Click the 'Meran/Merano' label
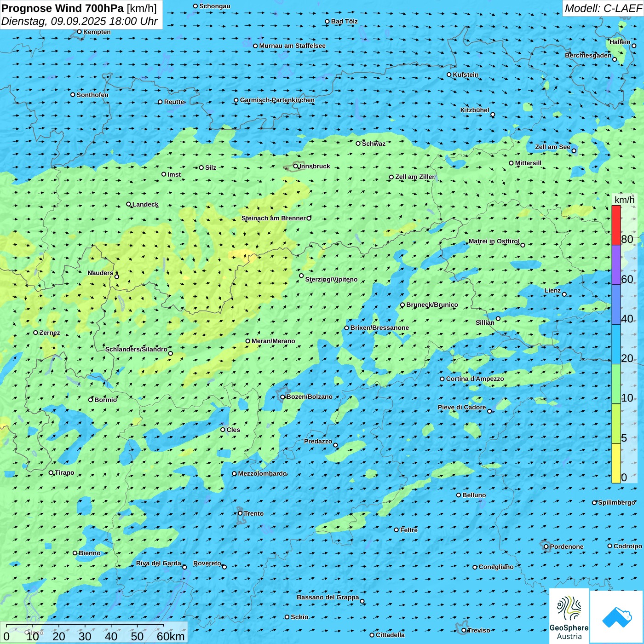Screen dimensions: 644x644 point(274,341)
